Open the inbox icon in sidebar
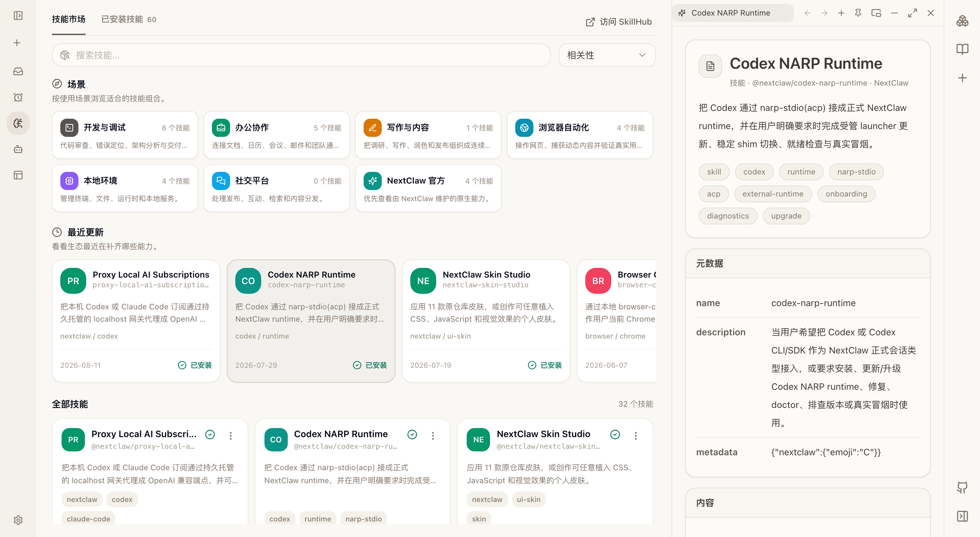The width and height of the screenshot is (980, 537). tap(18, 71)
